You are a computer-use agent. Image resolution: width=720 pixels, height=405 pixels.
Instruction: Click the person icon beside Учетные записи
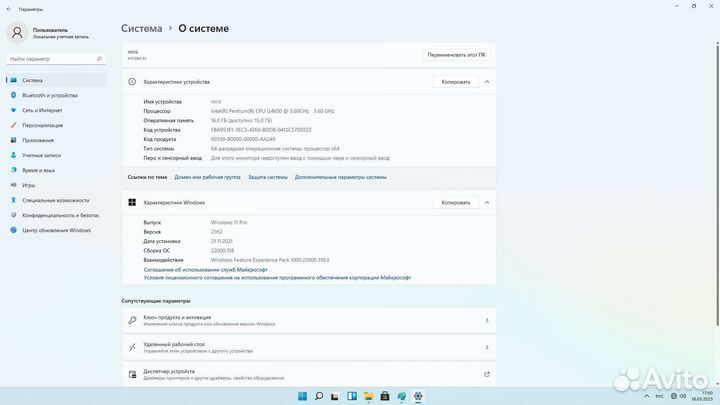click(x=13, y=155)
